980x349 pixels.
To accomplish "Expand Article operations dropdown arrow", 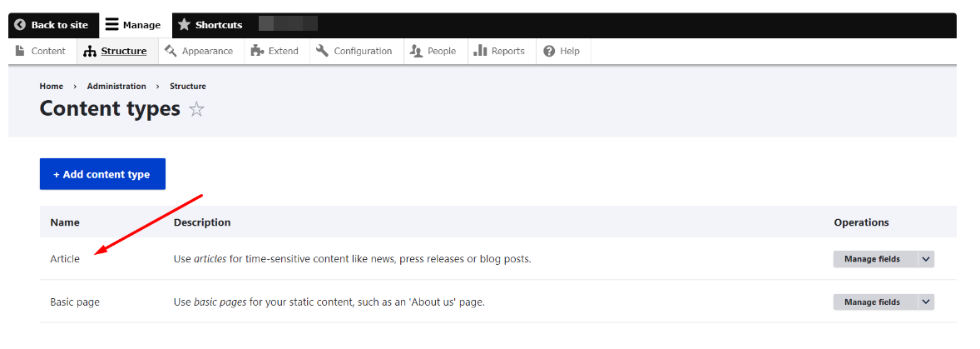I will click(926, 259).
